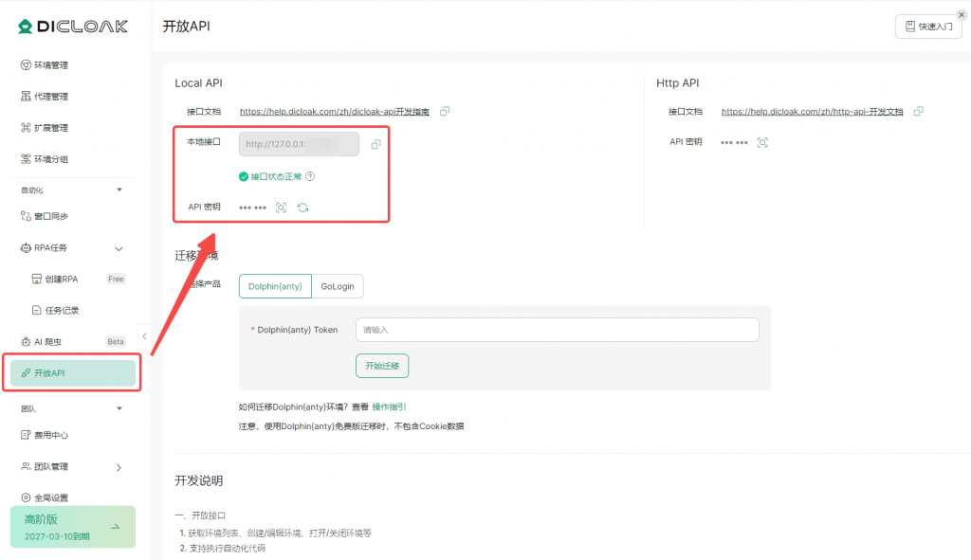Collapse the 自动化 section

pos(119,190)
